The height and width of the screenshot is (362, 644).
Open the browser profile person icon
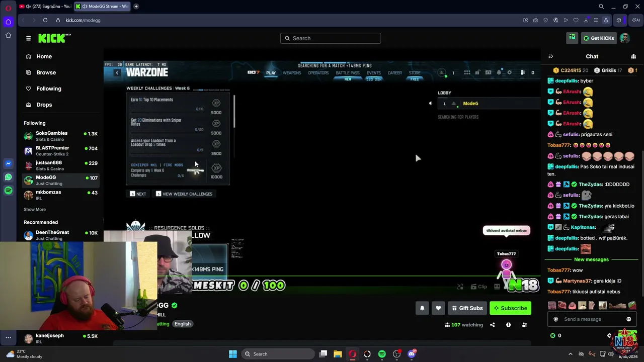coord(606,20)
